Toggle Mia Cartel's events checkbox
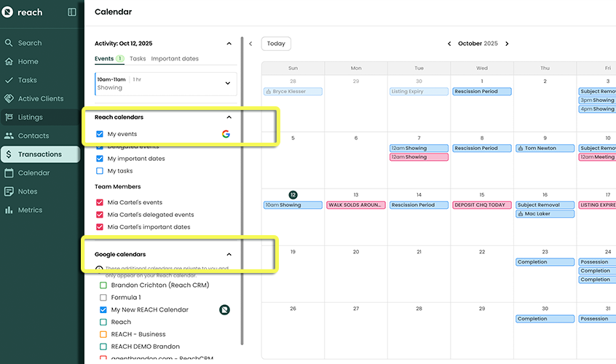The width and height of the screenshot is (616, 364). 100,202
